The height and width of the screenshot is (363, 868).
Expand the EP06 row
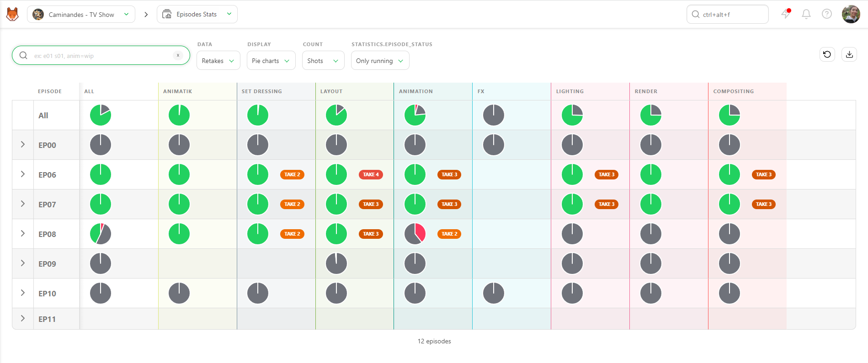coord(23,174)
